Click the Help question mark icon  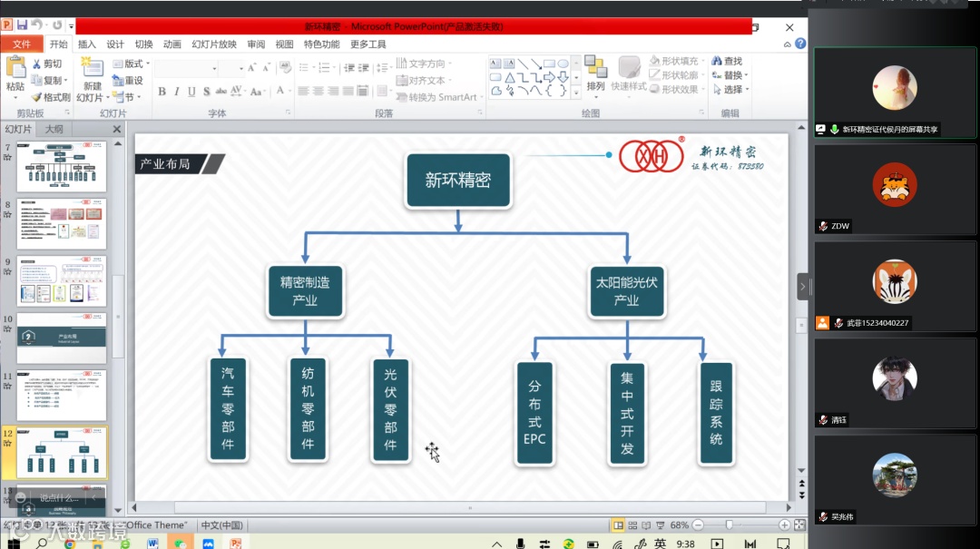pos(800,44)
